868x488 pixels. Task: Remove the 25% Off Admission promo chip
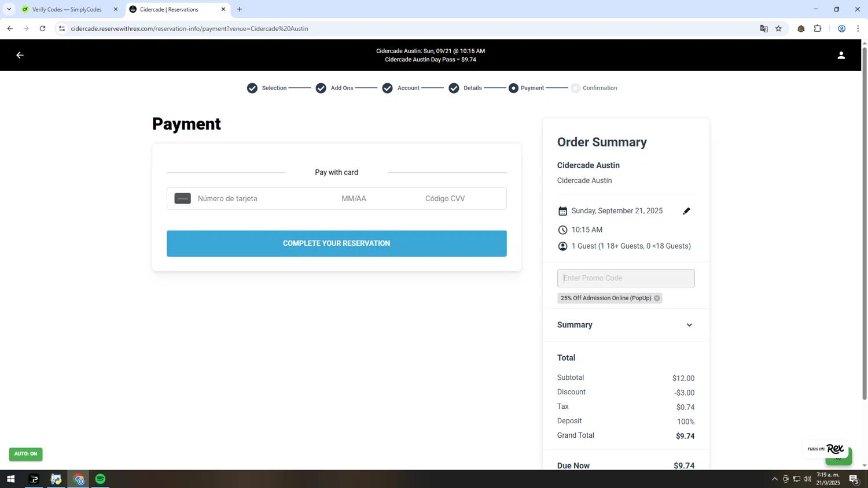click(x=657, y=298)
